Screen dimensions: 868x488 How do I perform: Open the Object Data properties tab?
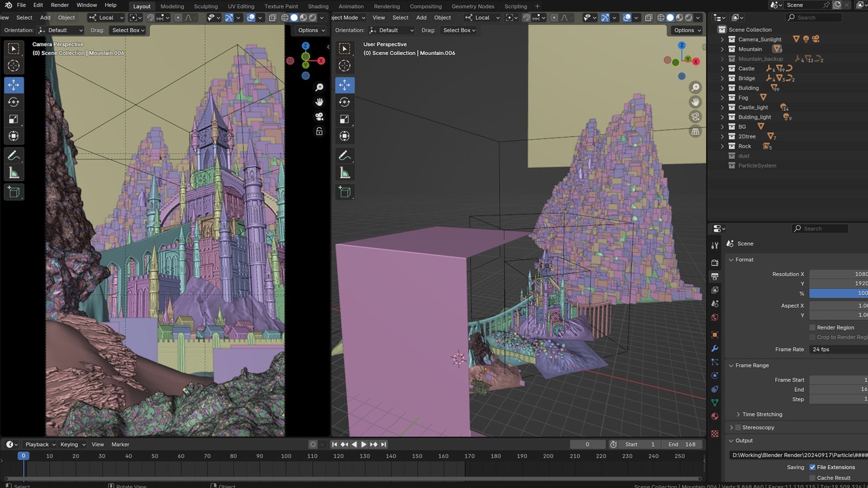[x=715, y=403]
